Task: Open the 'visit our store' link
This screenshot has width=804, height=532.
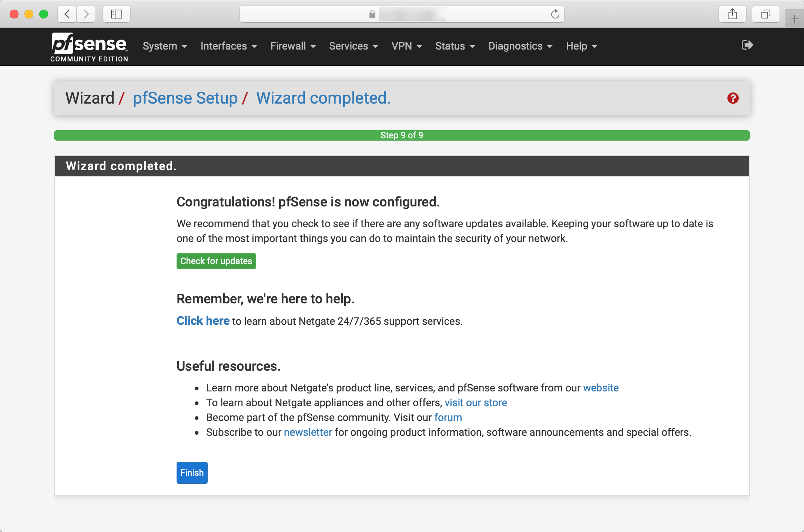Action: pyautogui.click(x=476, y=403)
